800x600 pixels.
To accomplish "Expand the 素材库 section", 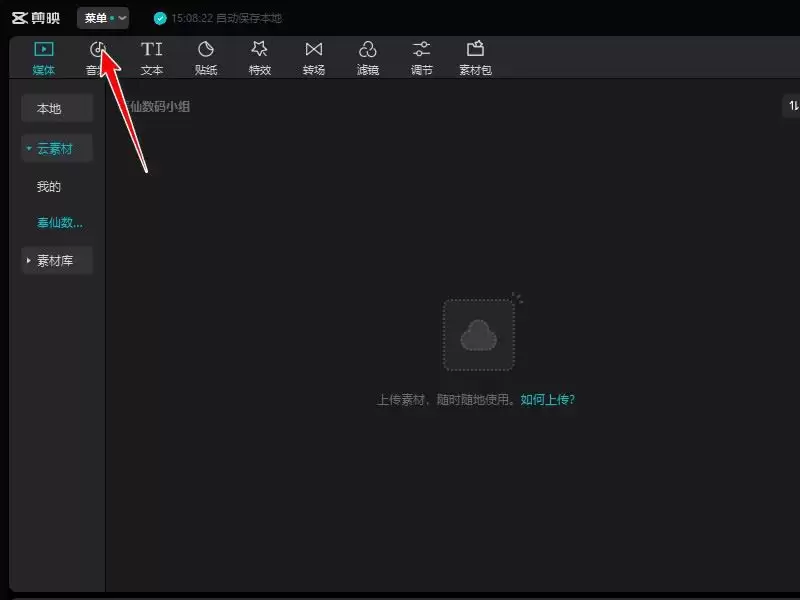I will pos(57,261).
